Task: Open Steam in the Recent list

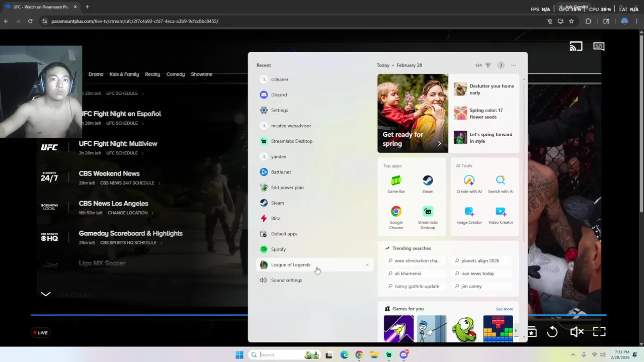Action: [x=314, y=203]
